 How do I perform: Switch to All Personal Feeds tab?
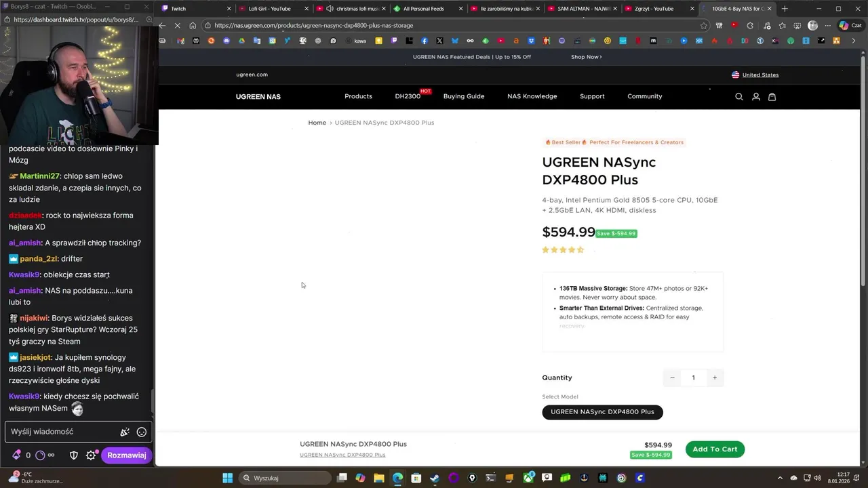coord(429,9)
